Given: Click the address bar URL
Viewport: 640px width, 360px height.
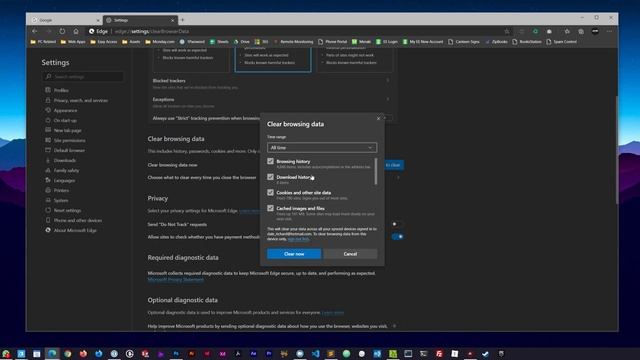Looking at the screenshot, I should point(151,31).
